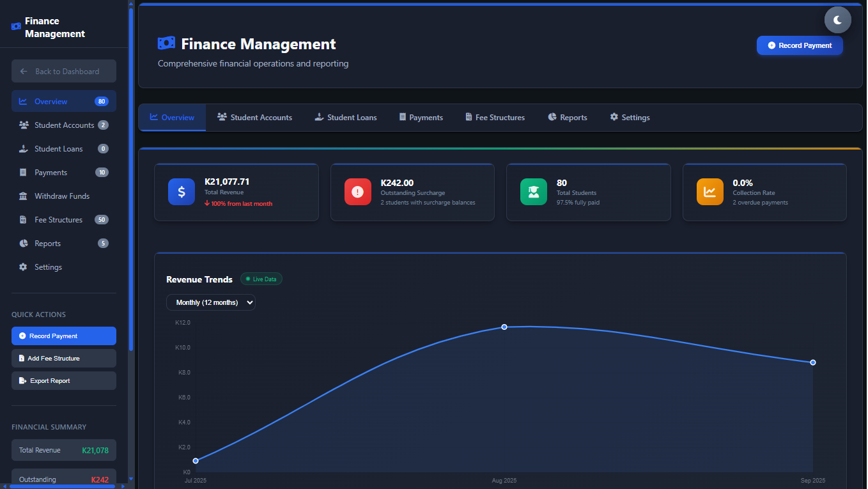
Task: Click the green Total Students graduate icon
Action: [x=534, y=192]
